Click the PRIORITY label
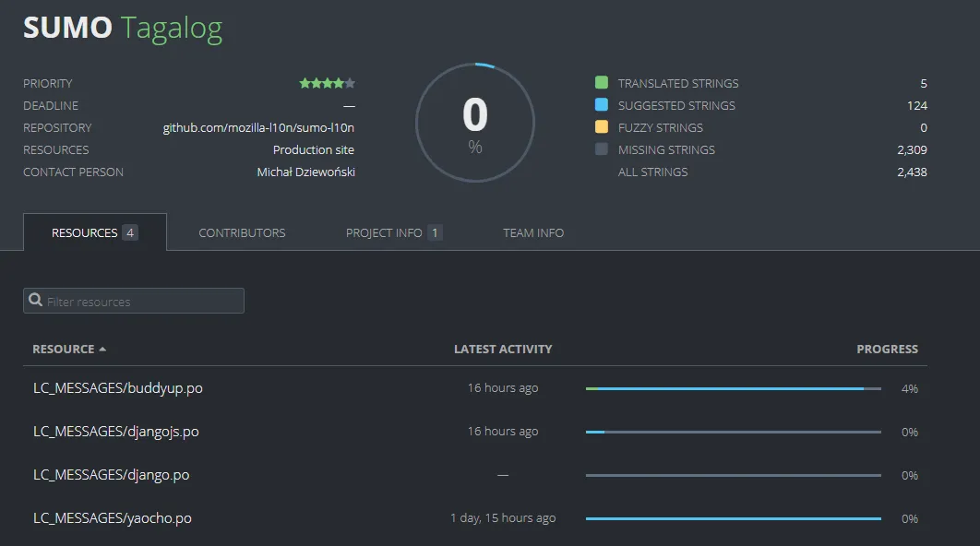980x546 pixels. pyautogui.click(x=47, y=83)
